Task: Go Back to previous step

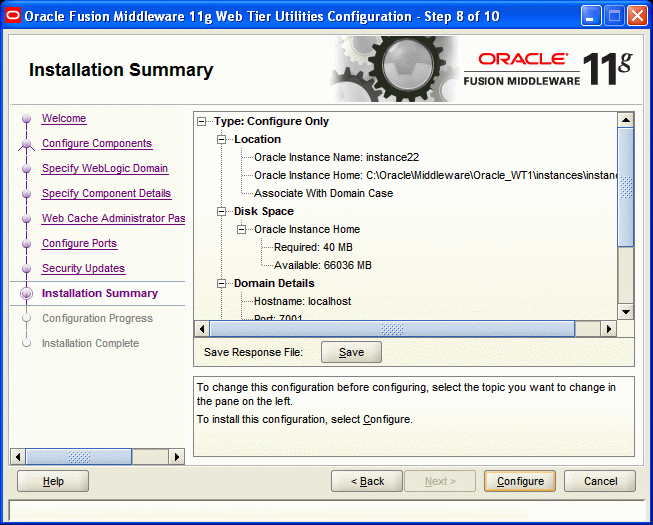Action: pos(367,481)
